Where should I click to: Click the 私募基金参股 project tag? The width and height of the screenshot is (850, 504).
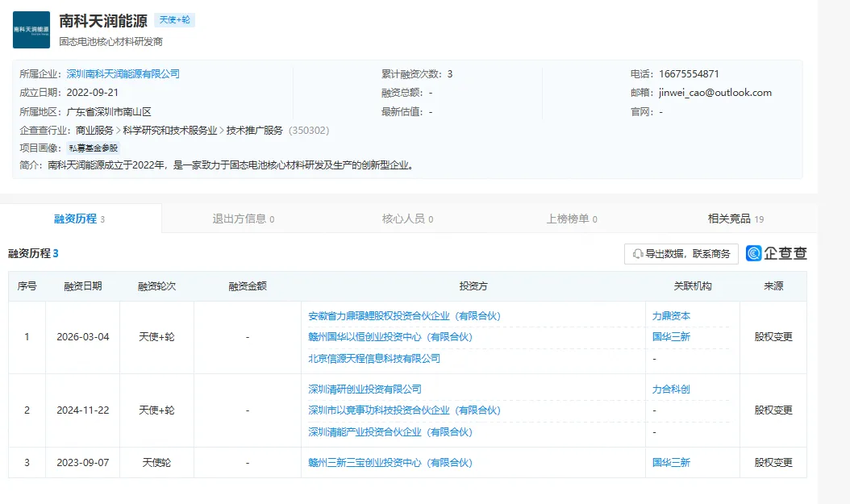click(x=94, y=148)
